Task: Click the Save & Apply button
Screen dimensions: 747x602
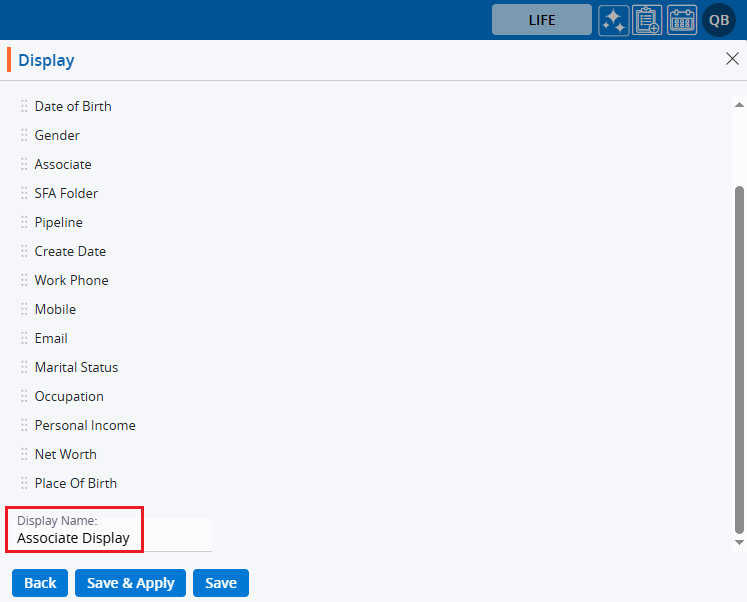Action: (x=130, y=583)
